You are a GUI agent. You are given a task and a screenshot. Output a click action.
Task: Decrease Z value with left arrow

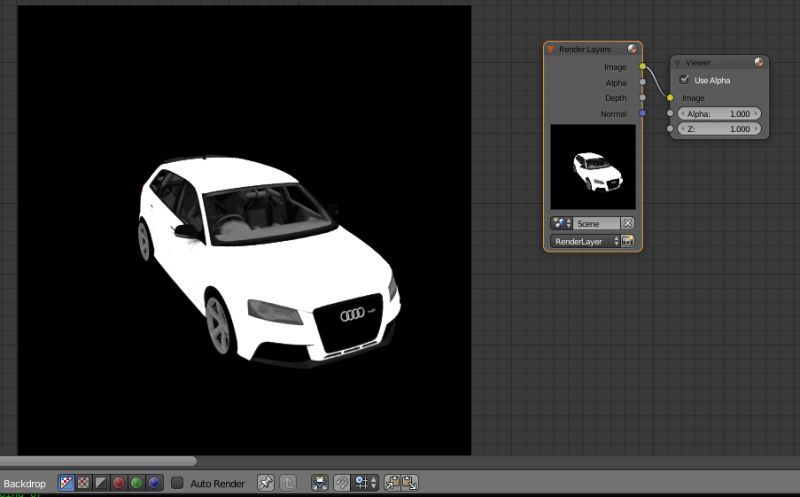683,129
